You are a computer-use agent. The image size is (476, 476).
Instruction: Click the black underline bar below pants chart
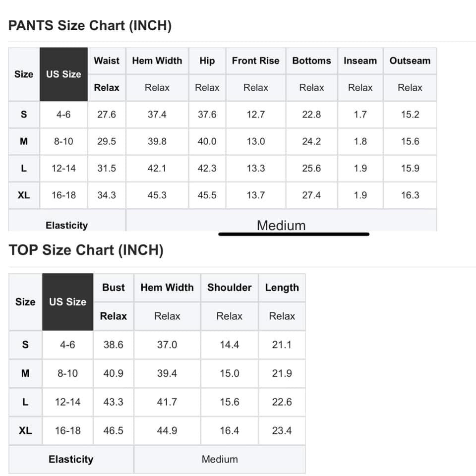(x=294, y=234)
